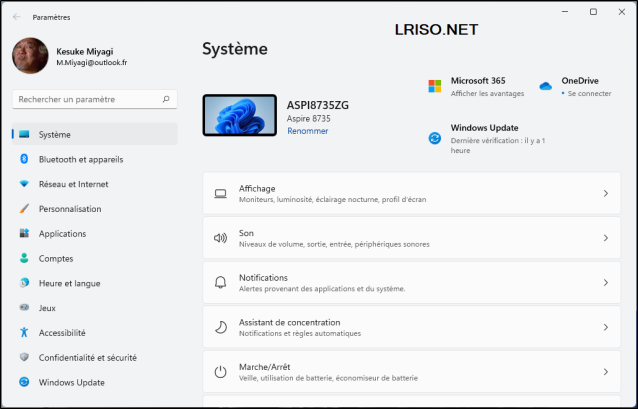Screen dimensions: 638x409
Task: Open the Applications sidebar section
Action: 62,234
